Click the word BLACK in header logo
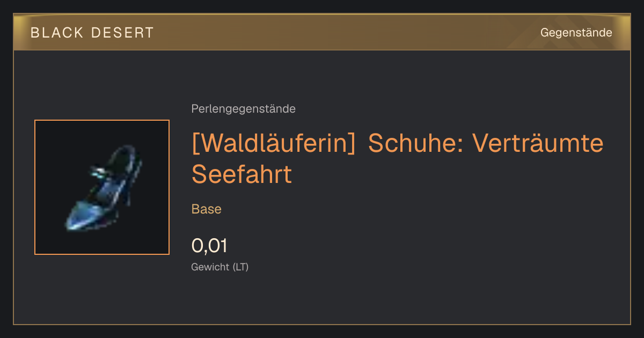 point(57,33)
